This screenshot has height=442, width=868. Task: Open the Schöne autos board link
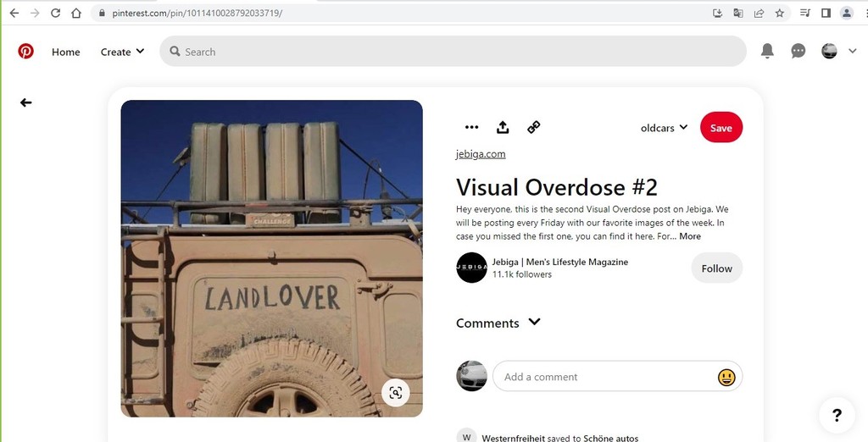pos(609,438)
